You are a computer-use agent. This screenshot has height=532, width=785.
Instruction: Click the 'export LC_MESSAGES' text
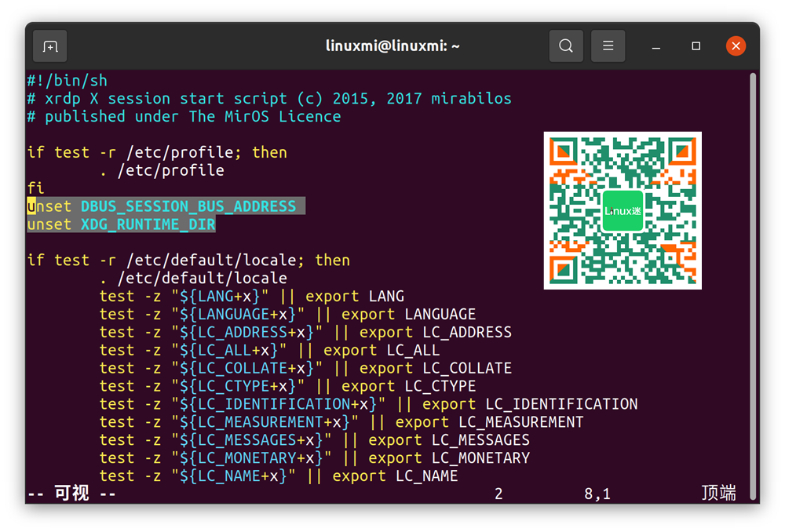449,440
